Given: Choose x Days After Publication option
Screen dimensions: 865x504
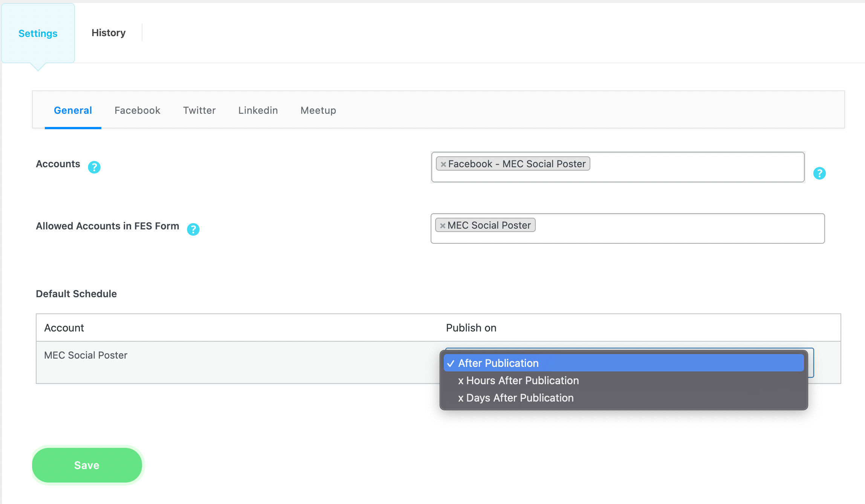Looking at the screenshot, I should pos(624,398).
